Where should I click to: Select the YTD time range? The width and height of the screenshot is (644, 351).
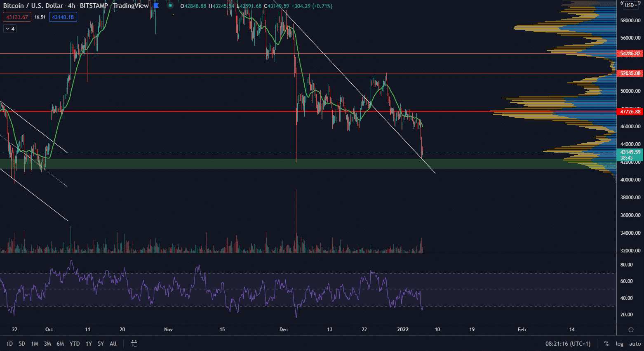point(75,344)
